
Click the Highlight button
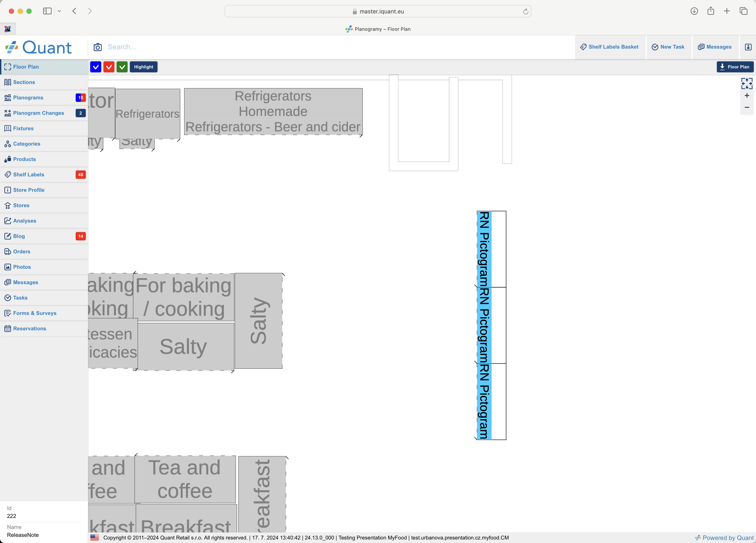coord(144,67)
